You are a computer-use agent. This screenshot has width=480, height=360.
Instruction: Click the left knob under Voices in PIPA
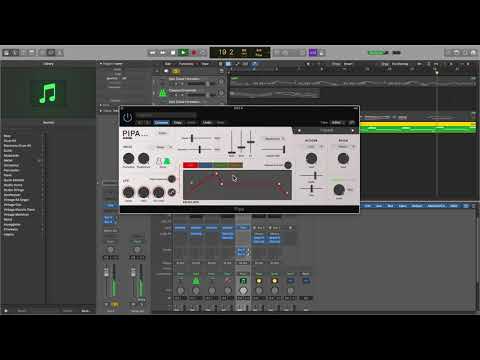pos(129,158)
